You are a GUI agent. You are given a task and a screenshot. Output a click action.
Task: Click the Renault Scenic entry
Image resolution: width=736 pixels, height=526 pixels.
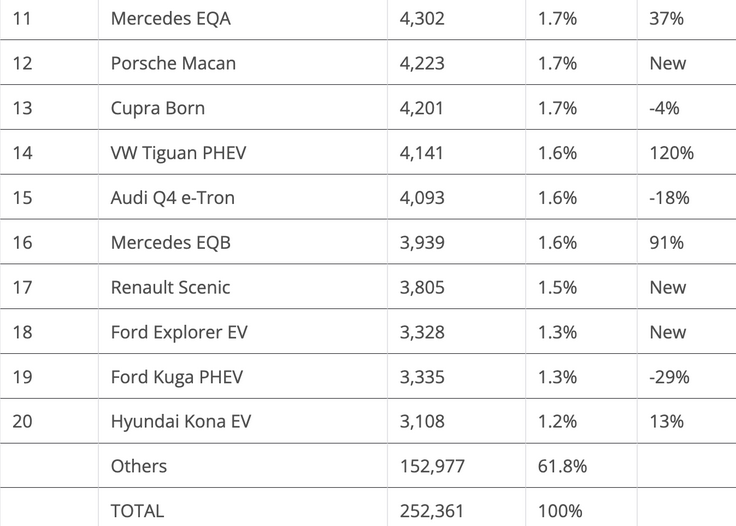tap(170, 288)
